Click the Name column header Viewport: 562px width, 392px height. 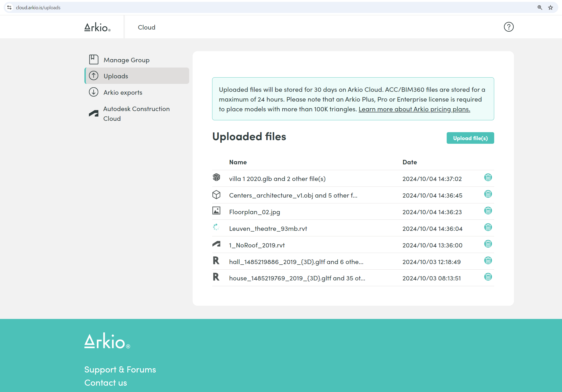point(238,162)
